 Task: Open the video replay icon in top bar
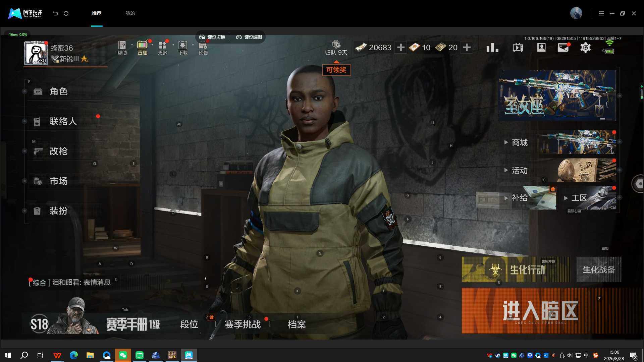[x=518, y=48]
